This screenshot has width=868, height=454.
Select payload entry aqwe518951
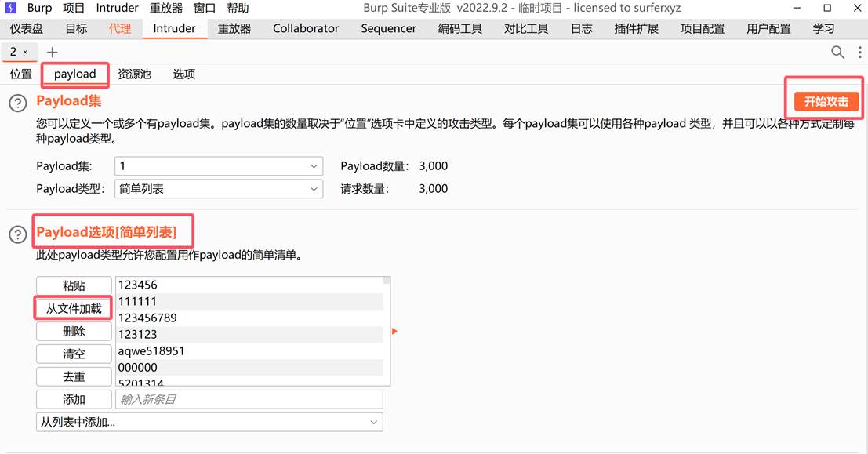tap(249, 351)
